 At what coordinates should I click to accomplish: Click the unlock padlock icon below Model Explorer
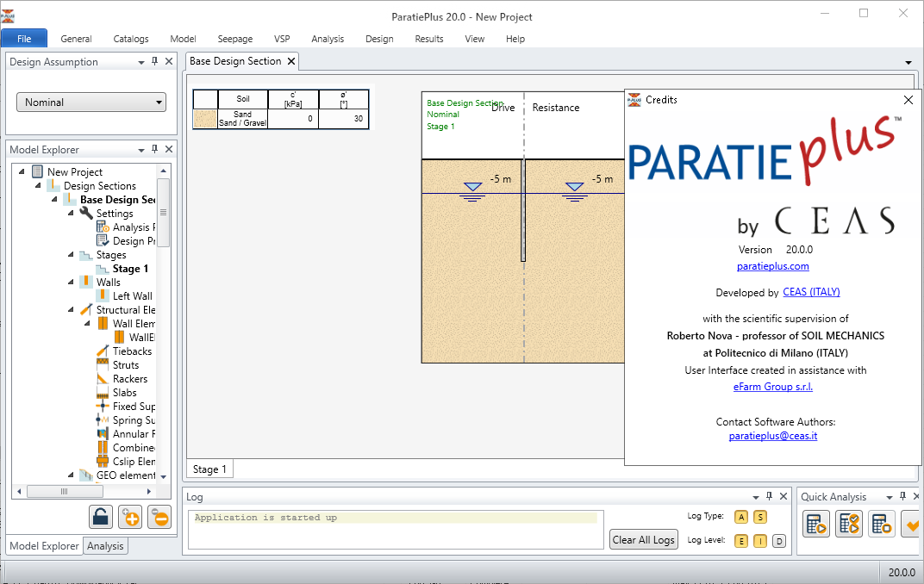(100, 517)
